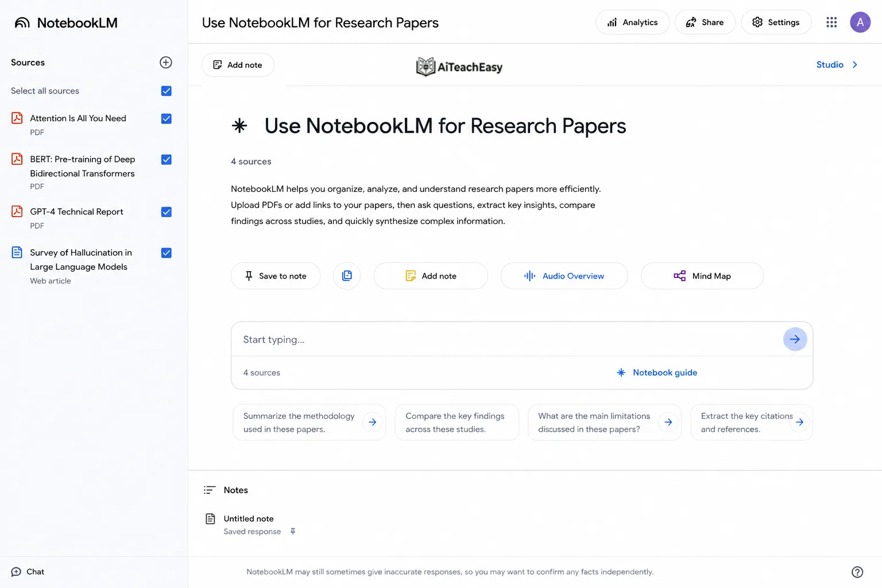The image size is (882, 588).
Task: Uncheck Attention Is All You Need source
Action: coord(167,119)
